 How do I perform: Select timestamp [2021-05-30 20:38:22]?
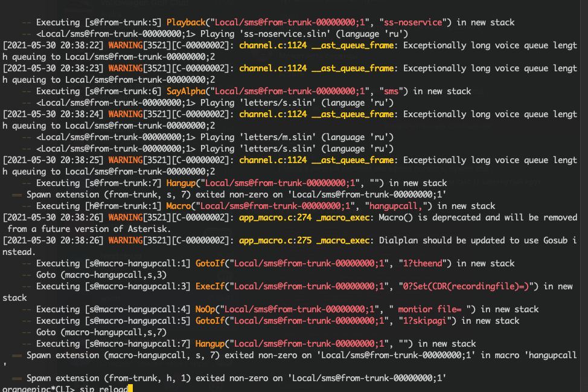click(x=53, y=45)
